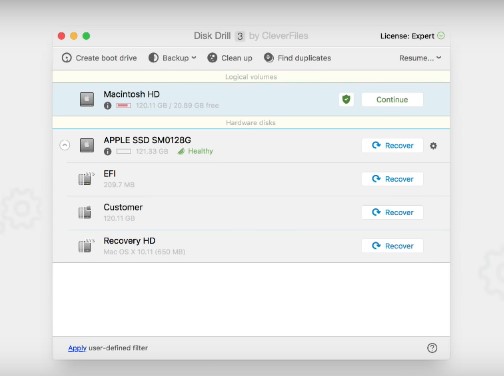Image resolution: width=504 pixels, height=376 pixels.
Task: Click the EFI partition icon
Action: [x=86, y=179]
